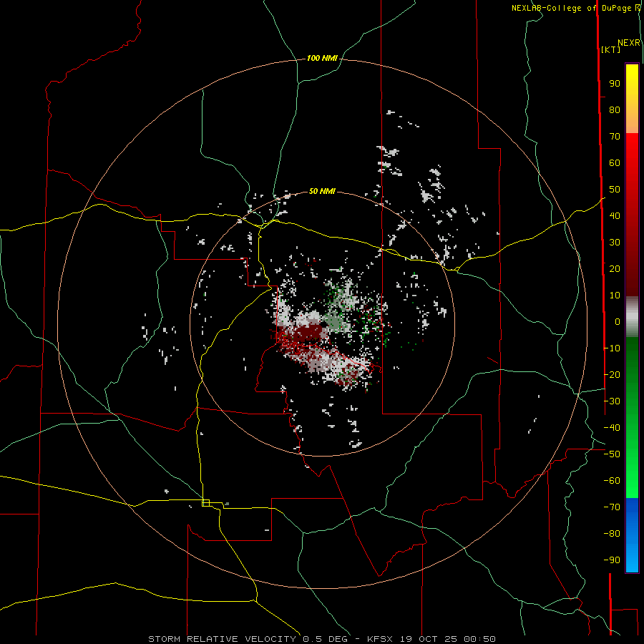644x644 pixels.
Task: Click the -40 scale value
Action: (612, 428)
